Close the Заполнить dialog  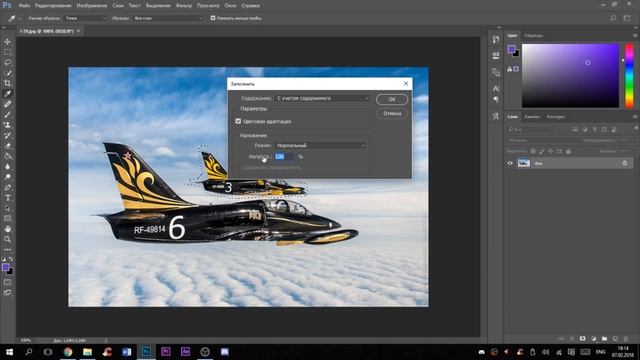(406, 83)
